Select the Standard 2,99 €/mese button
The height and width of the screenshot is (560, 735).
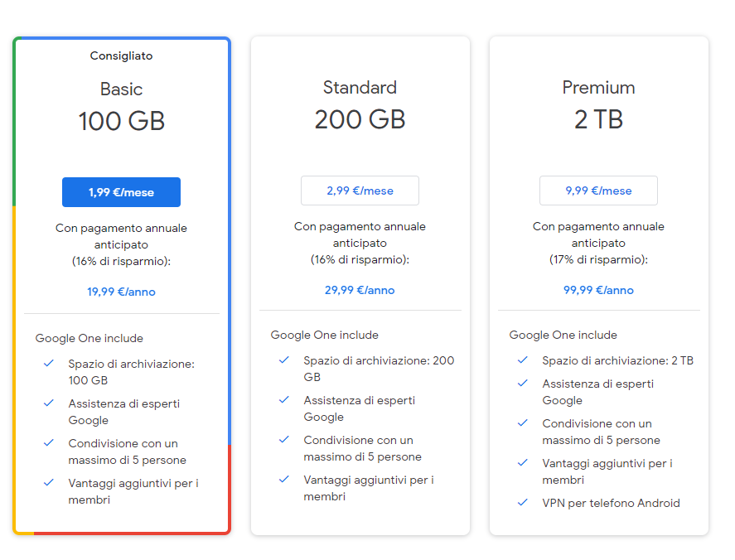(x=360, y=191)
